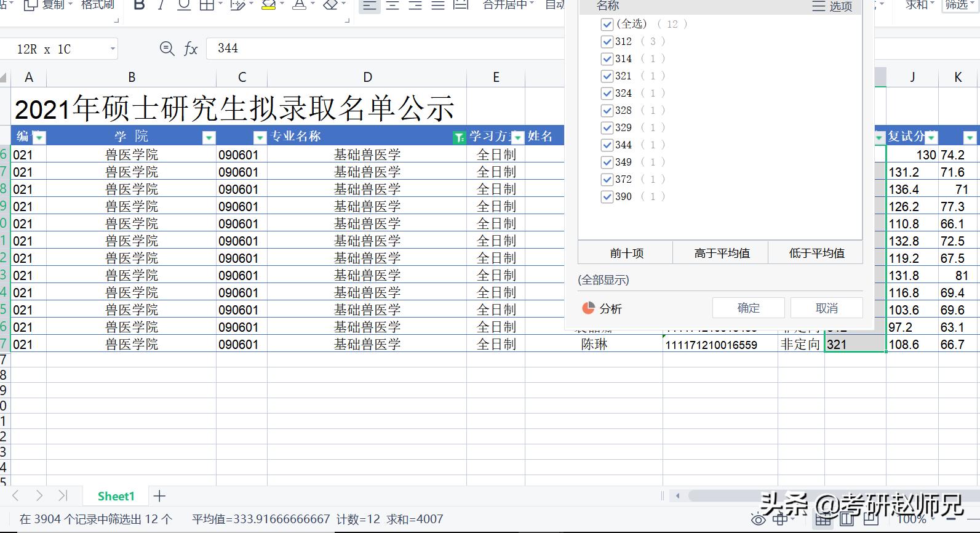Click the eraser clear-format icon

point(330,5)
